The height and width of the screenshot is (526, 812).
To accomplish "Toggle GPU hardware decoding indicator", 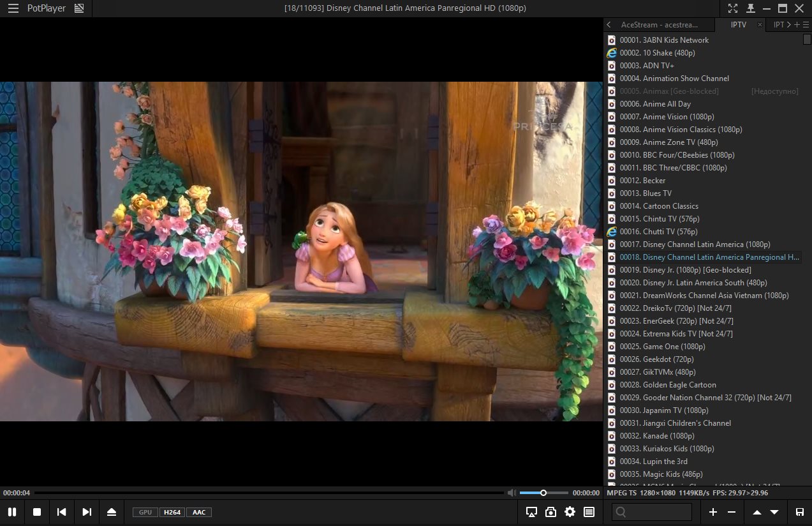I will pyautogui.click(x=145, y=512).
